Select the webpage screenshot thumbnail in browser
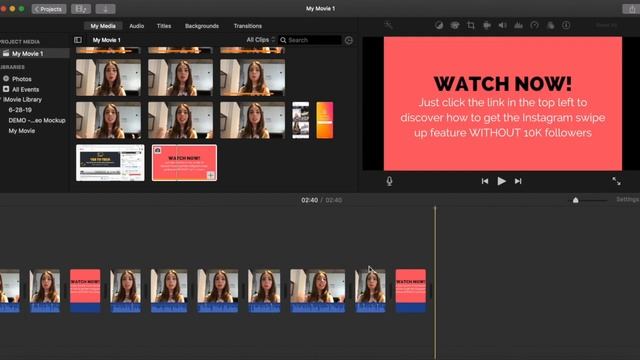 click(110, 162)
